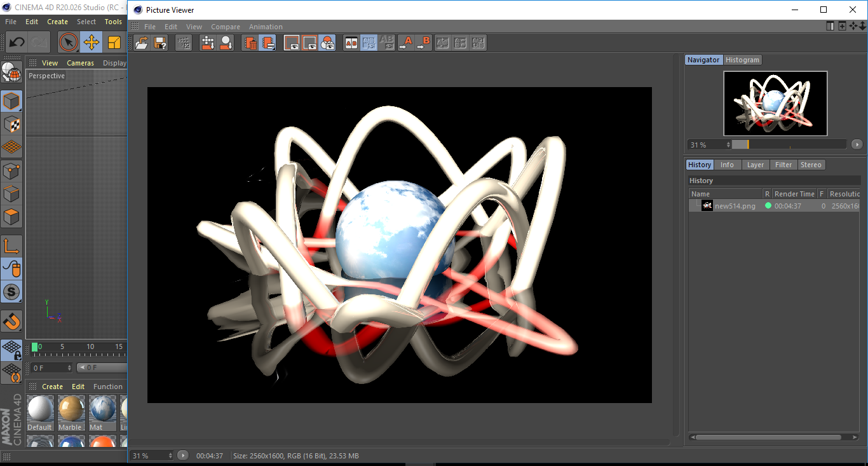Toggle Viewport Solo S icon
Screen dimensions: 868x466
(11, 292)
